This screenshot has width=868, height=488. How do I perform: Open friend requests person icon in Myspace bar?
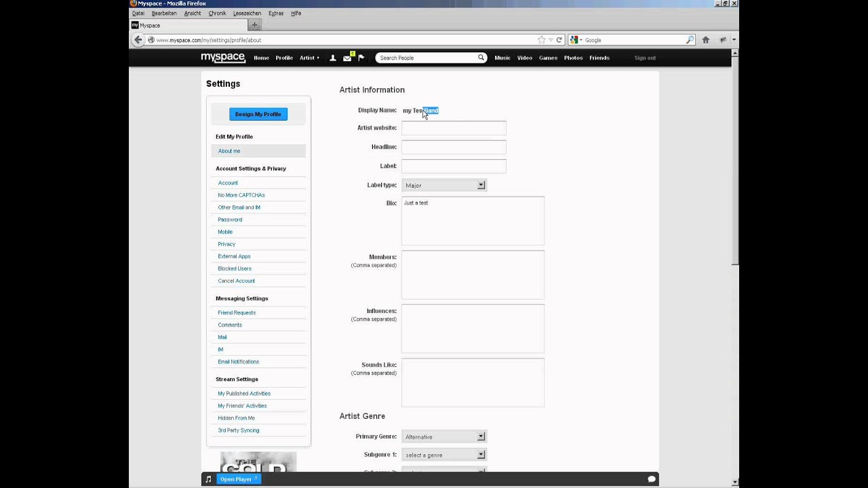coord(332,58)
